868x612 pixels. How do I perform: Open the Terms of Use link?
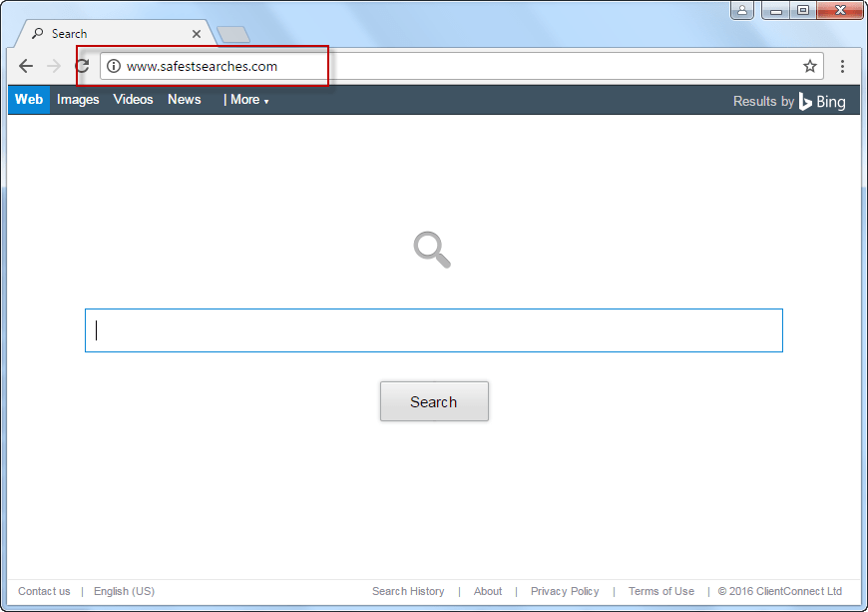click(x=660, y=591)
